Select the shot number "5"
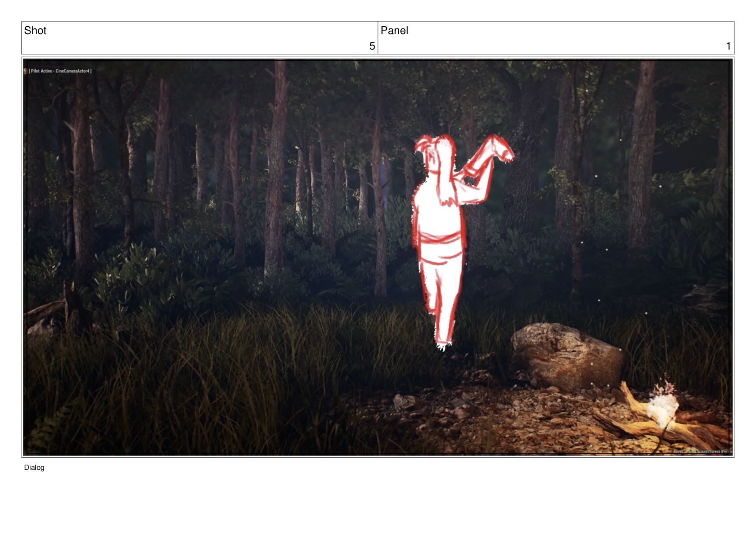This screenshot has height=534, width=756. 372,46
